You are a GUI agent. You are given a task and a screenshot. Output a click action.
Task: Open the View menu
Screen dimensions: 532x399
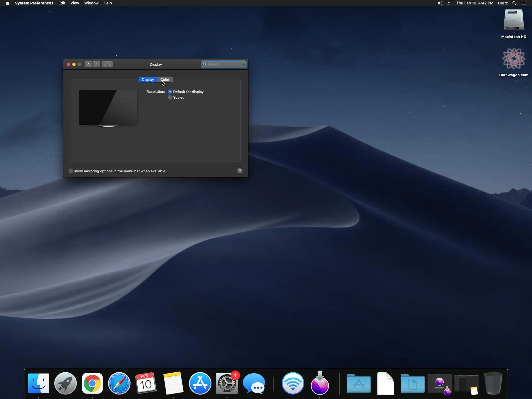click(x=75, y=3)
